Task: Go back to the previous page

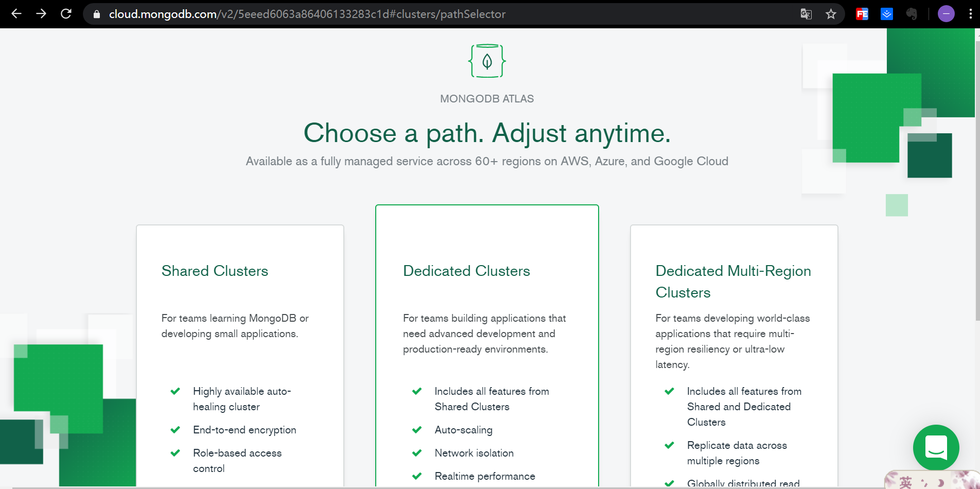Action: 16,14
